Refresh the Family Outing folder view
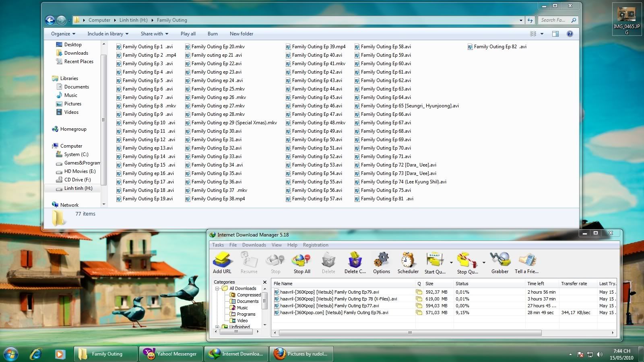Screen dimensions: 644x362 pyautogui.click(x=530, y=20)
